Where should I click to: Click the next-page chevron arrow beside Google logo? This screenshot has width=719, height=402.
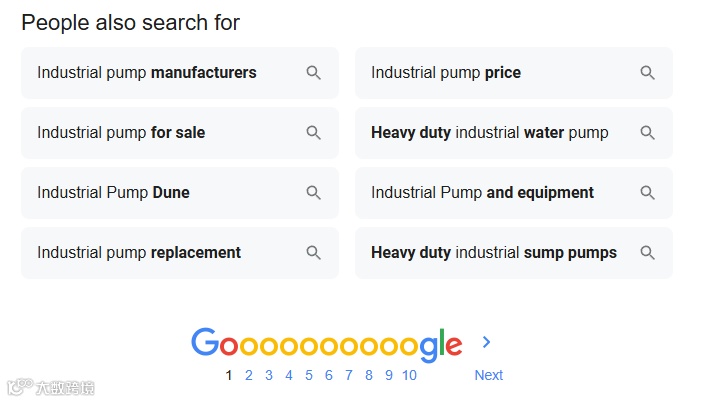point(487,342)
